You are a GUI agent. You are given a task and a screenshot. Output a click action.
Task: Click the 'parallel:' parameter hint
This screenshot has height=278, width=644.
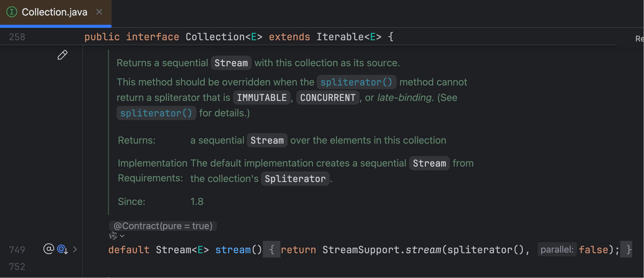(x=557, y=250)
